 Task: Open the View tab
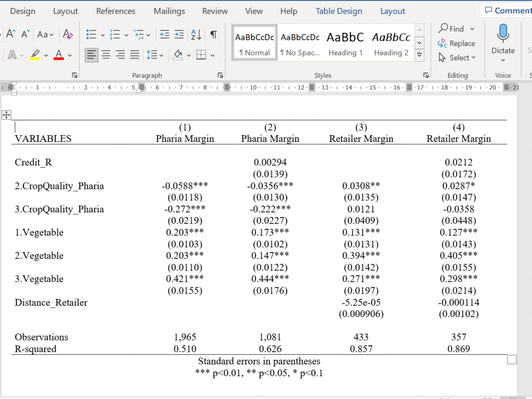[254, 11]
